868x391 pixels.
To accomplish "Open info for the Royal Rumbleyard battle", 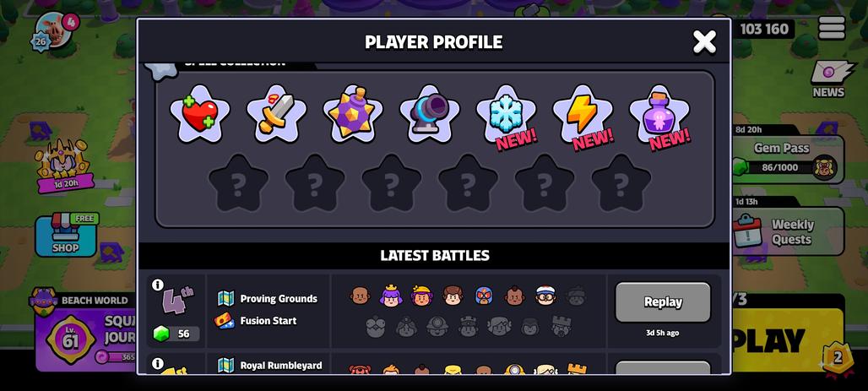I will (158, 363).
